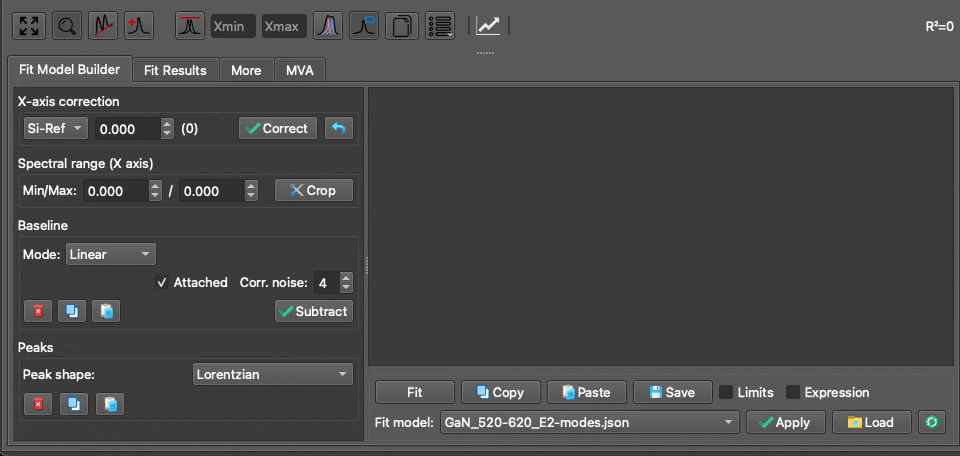
Task: Click the Copy fit model button
Action: [x=501, y=392]
